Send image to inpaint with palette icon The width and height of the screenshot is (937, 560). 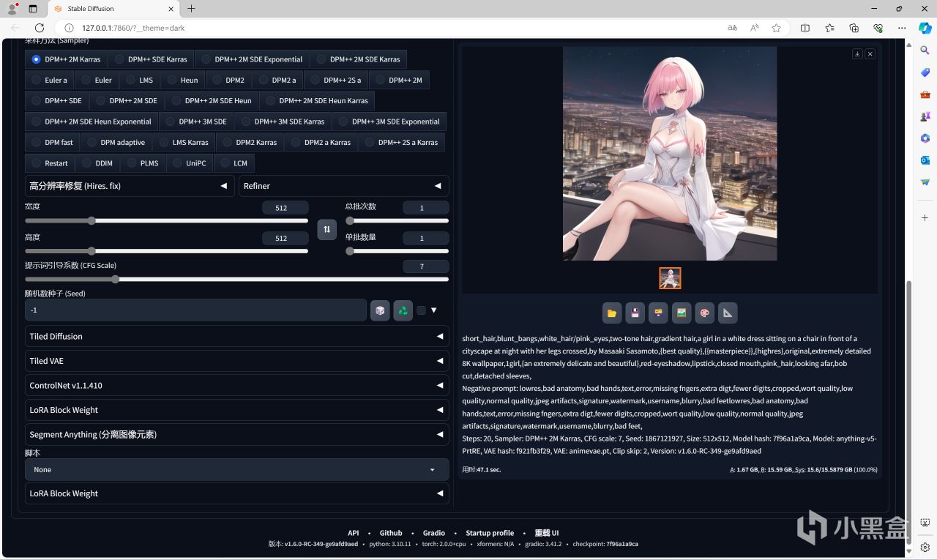[x=704, y=313]
